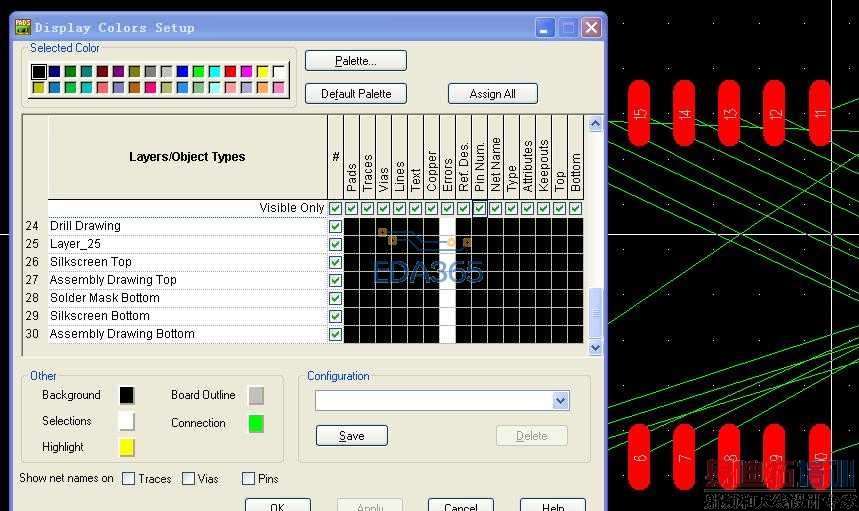Viewport: 859px width, 511px height.
Task: Select red pad numbered 6 in the PCB view
Action: 639,457
